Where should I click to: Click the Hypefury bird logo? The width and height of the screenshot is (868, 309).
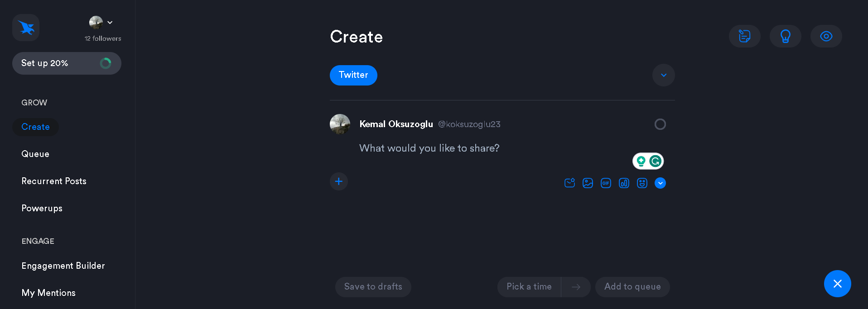25,28
